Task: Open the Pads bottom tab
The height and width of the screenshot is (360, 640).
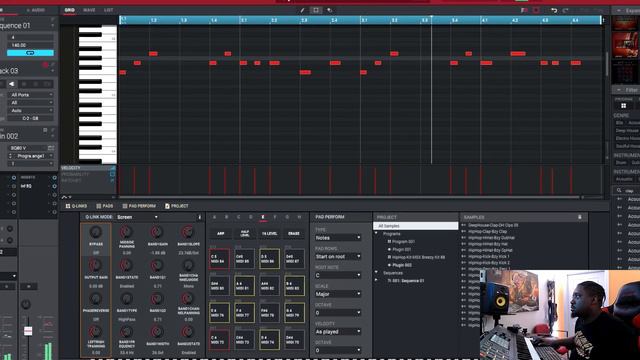Action: click(x=104, y=206)
